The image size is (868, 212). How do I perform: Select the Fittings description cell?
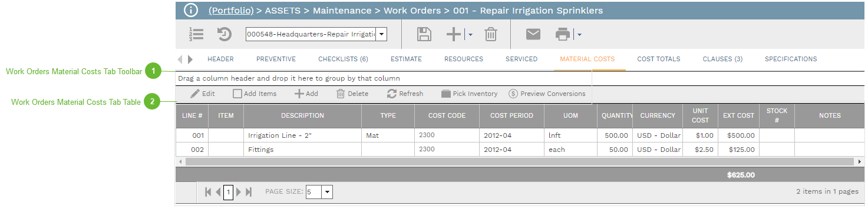[x=302, y=150]
